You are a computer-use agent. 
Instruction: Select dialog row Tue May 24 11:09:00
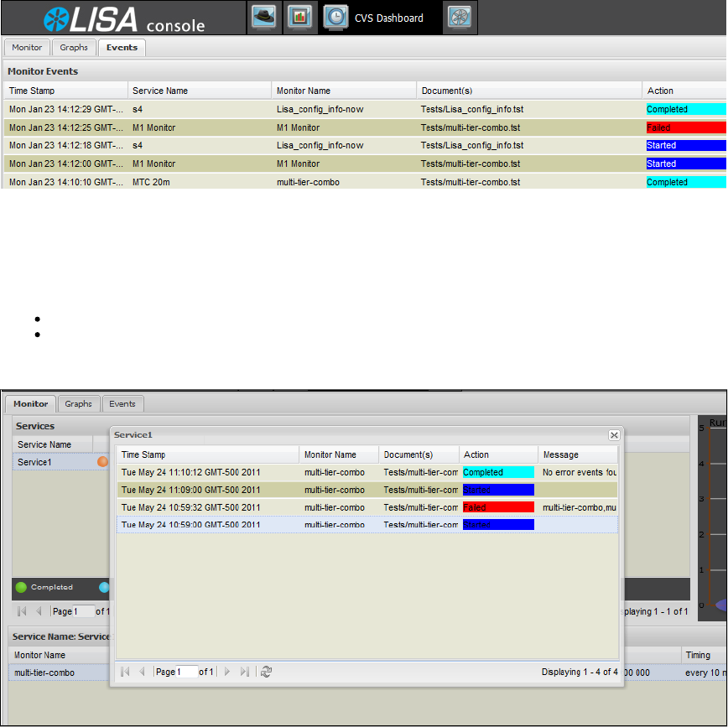pos(367,490)
